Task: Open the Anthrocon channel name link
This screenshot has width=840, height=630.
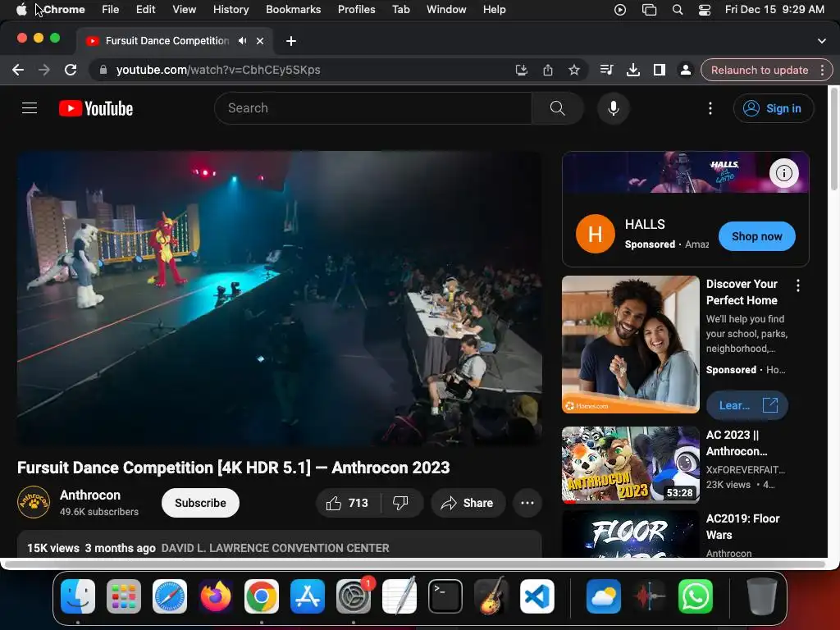Action: (90, 495)
